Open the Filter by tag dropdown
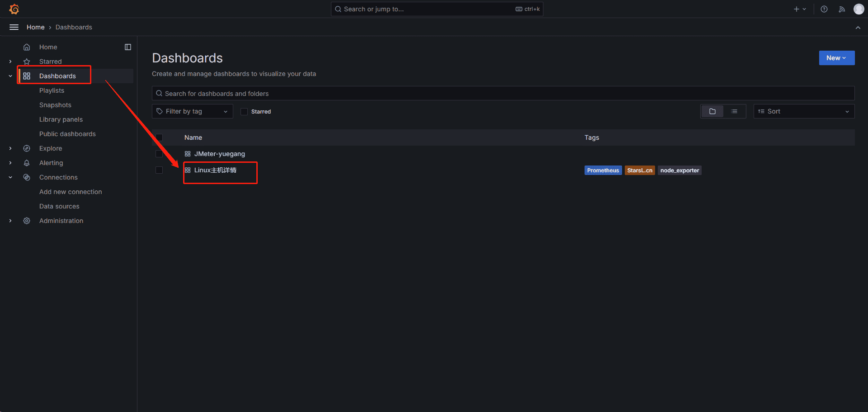The height and width of the screenshot is (412, 868). (x=192, y=111)
